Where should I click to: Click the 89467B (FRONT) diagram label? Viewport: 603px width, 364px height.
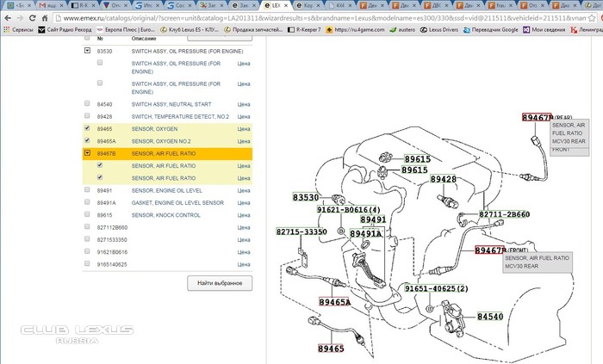489,250
